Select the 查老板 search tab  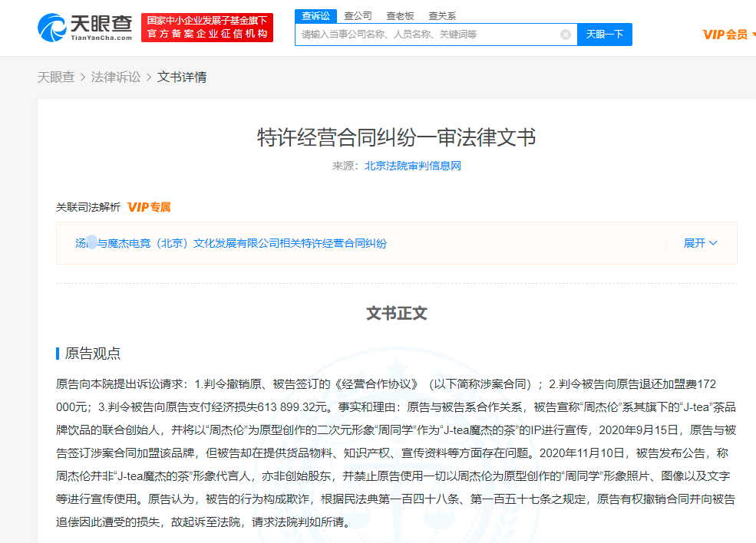click(x=400, y=16)
